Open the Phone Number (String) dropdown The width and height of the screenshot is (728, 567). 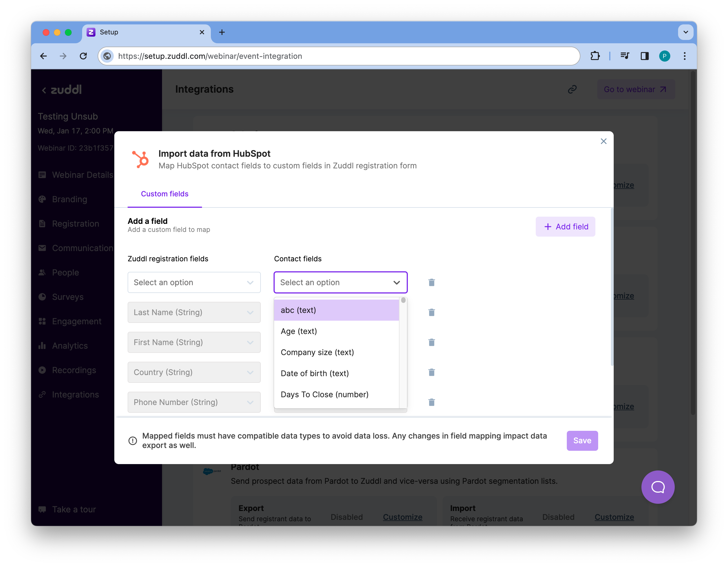(194, 402)
